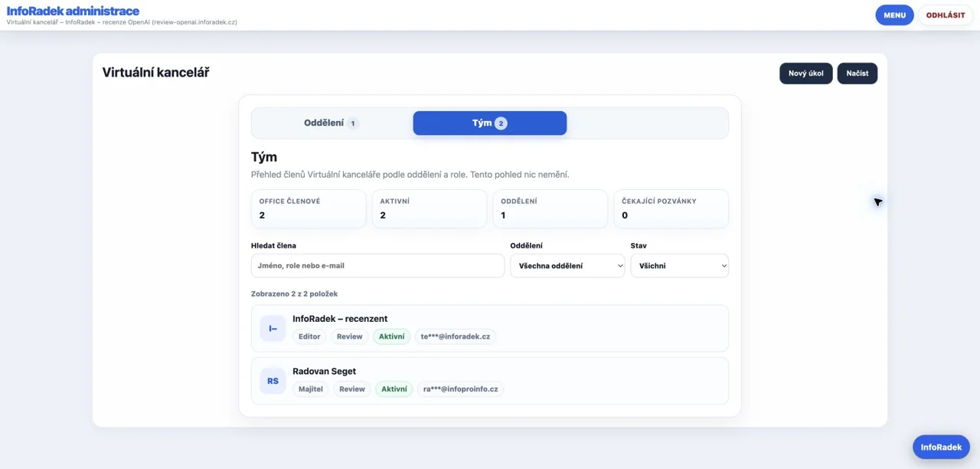Create a task with Nový úkol
The image size is (980, 469).
pyautogui.click(x=806, y=74)
